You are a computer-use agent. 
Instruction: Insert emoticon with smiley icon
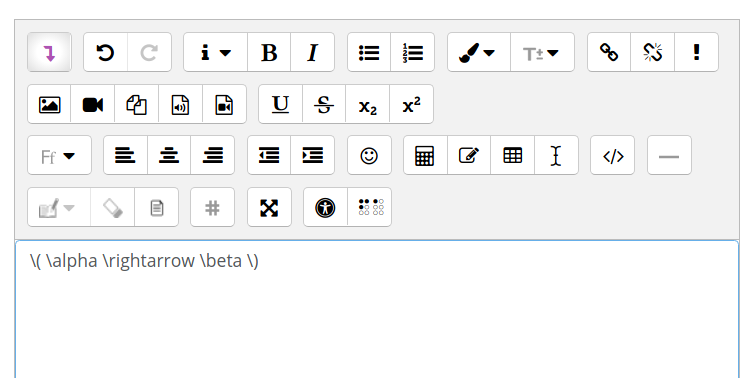(369, 155)
